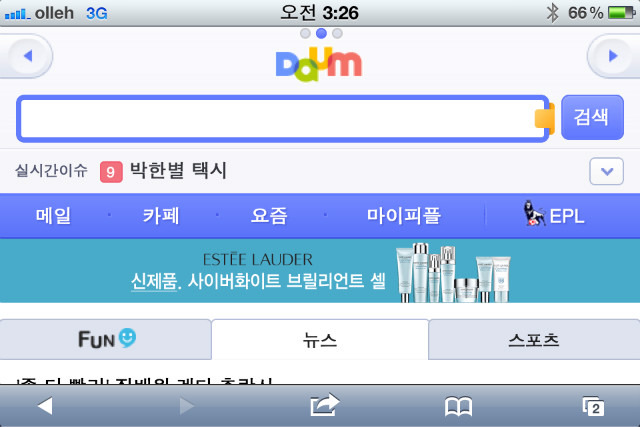This screenshot has height=427, width=640.
Task: Open the 박한별 택시 trending link
Action: point(178,170)
